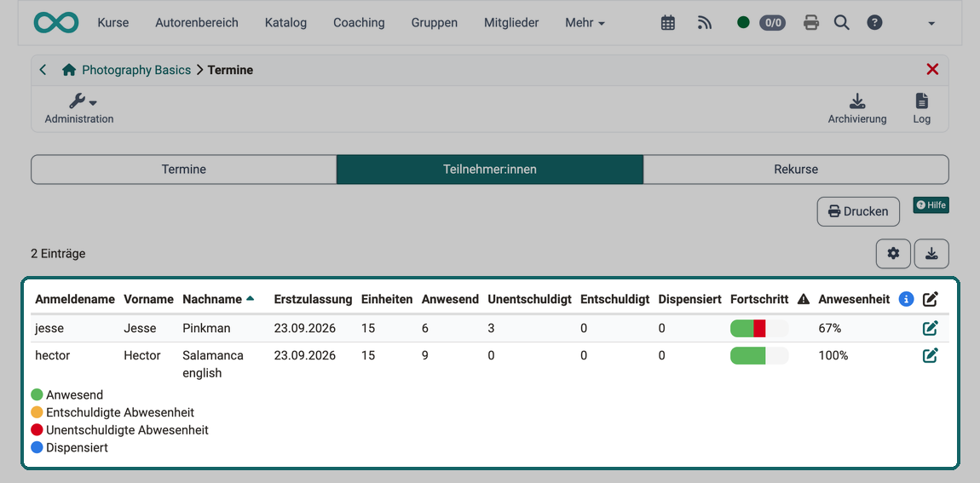Viewport: 980px width, 483px height.
Task: Sort by Entschuldigt column header
Action: coord(615,299)
